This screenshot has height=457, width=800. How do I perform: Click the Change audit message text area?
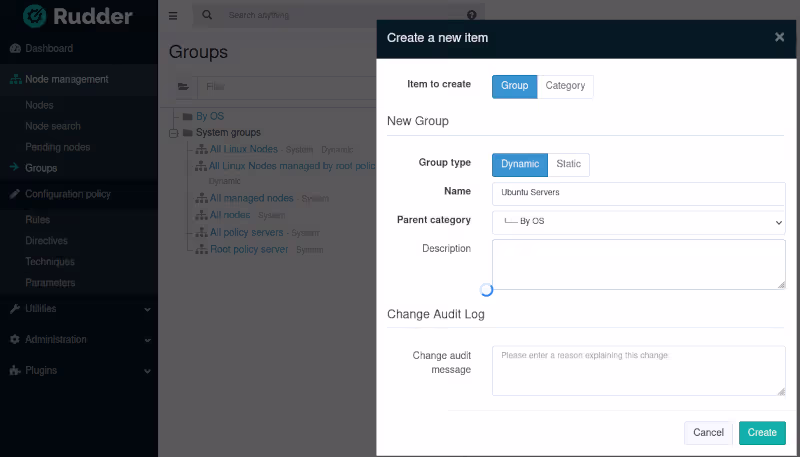638,371
